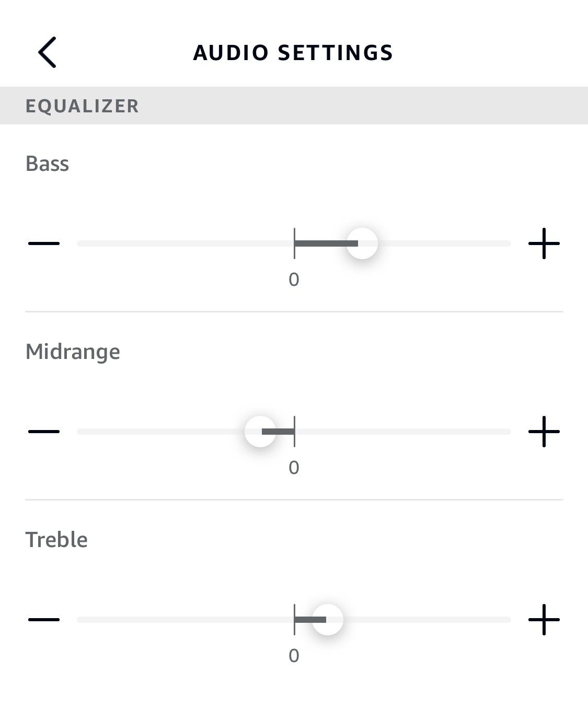The height and width of the screenshot is (720, 588).
Task: Click the Bass slider thumb
Action: 362,243
